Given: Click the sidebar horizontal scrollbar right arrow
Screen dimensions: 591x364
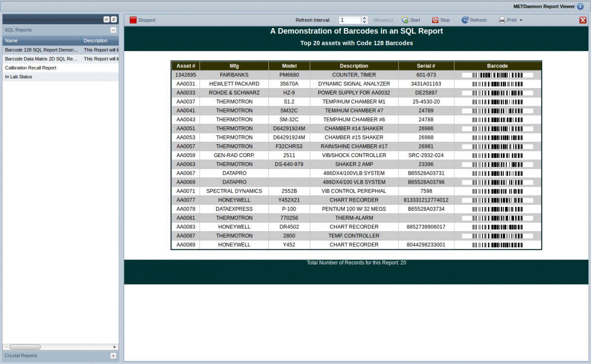Looking at the screenshot, I should pos(115,347).
